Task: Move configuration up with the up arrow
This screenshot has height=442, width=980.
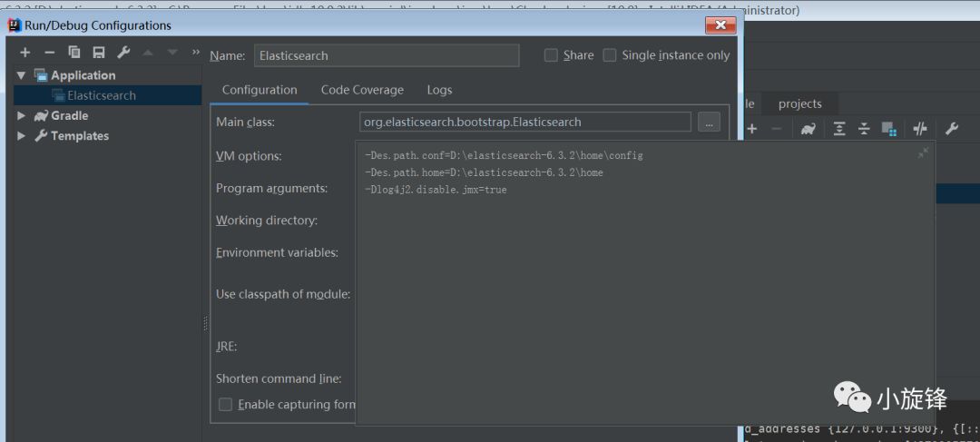Action: point(148,53)
